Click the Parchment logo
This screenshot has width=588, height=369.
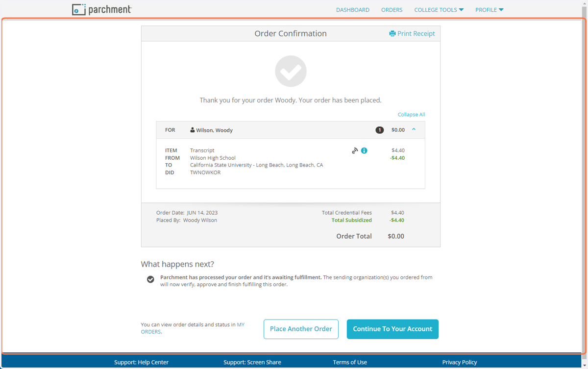coord(102,9)
